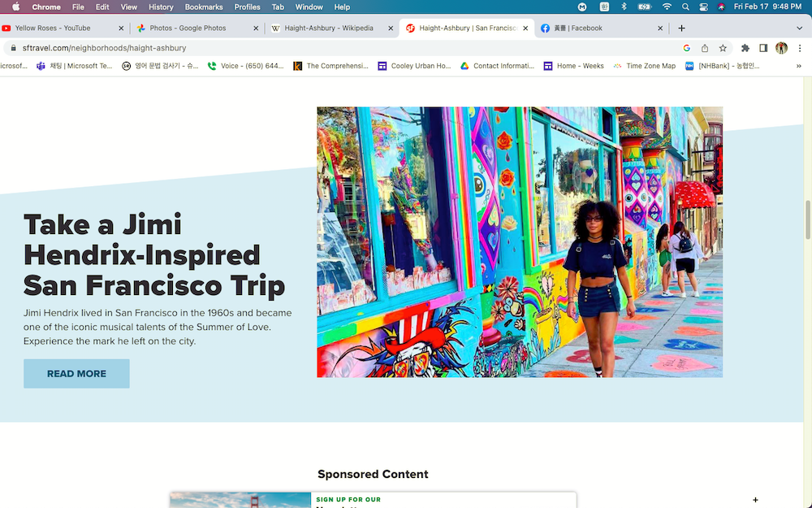This screenshot has height=508, width=812.
Task: Bookmark this page with the star icon
Action: [723, 48]
